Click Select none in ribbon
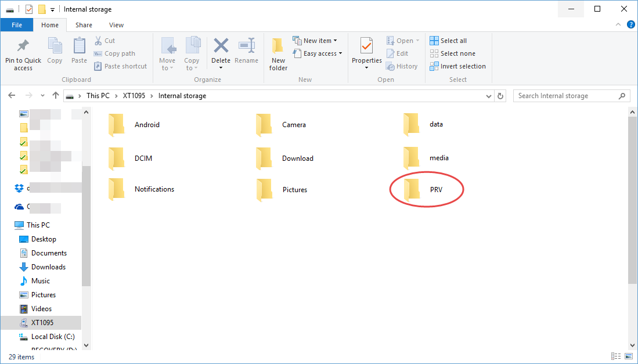This screenshot has width=638, height=364. point(452,53)
